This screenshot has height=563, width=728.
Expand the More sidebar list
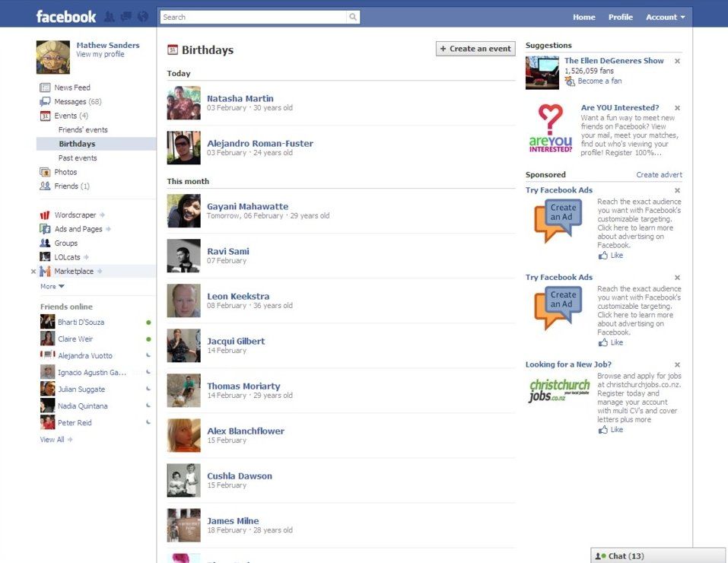point(52,286)
